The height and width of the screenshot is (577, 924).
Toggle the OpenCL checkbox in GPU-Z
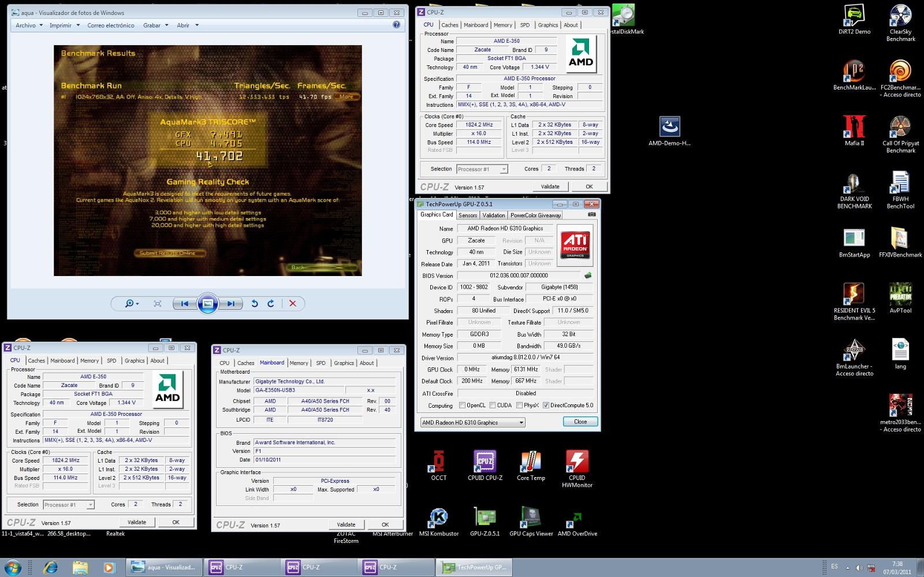click(462, 405)
